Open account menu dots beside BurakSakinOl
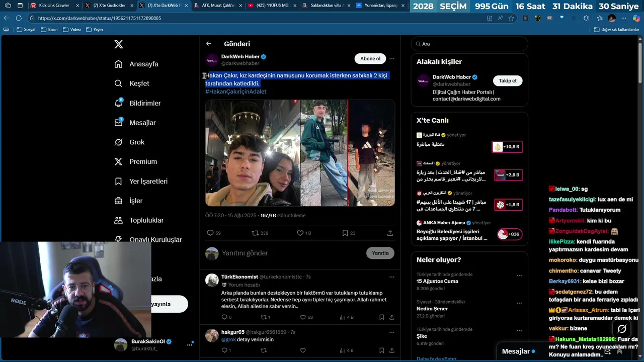This screenshot has width=644, height=362. tap(190, 344)
